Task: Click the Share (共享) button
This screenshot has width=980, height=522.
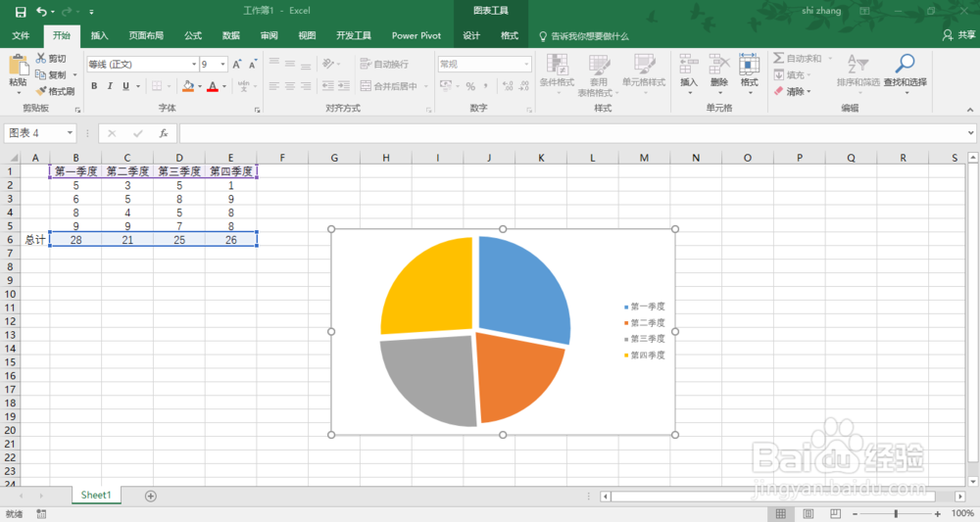Action: coord(958,35)
